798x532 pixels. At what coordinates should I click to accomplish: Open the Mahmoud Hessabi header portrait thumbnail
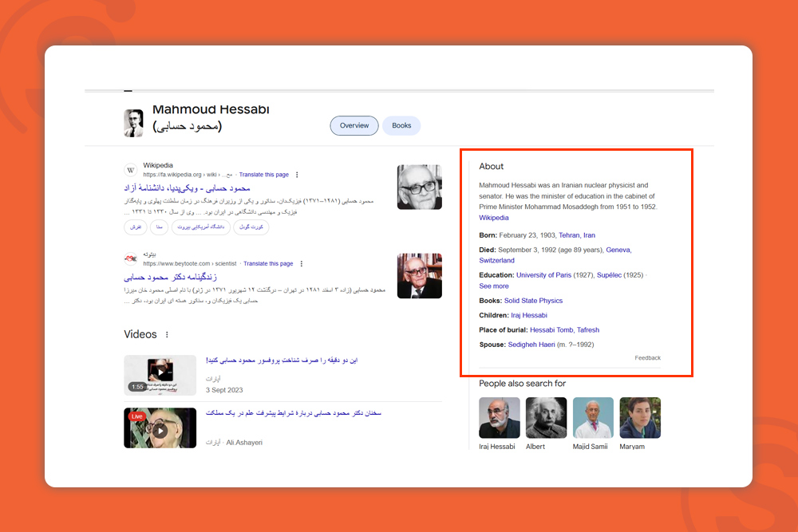click(x=133, y=123)
